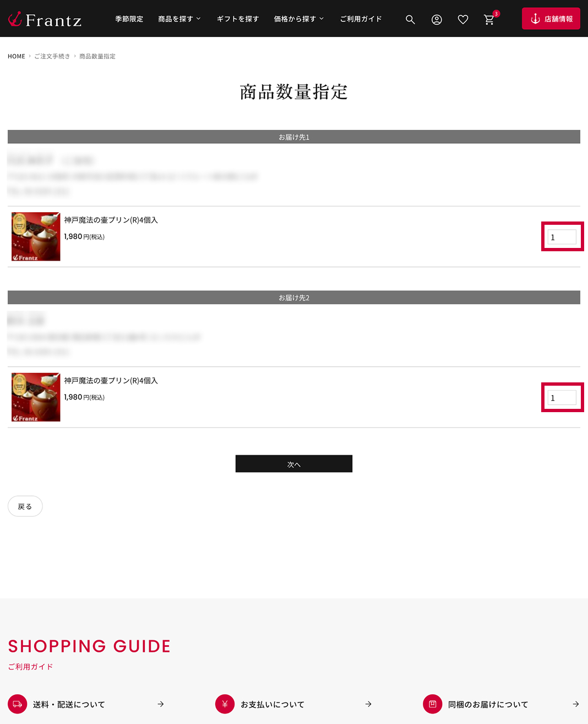
Task: Click the Frantz logo
Action: click(x=45, y=20)
